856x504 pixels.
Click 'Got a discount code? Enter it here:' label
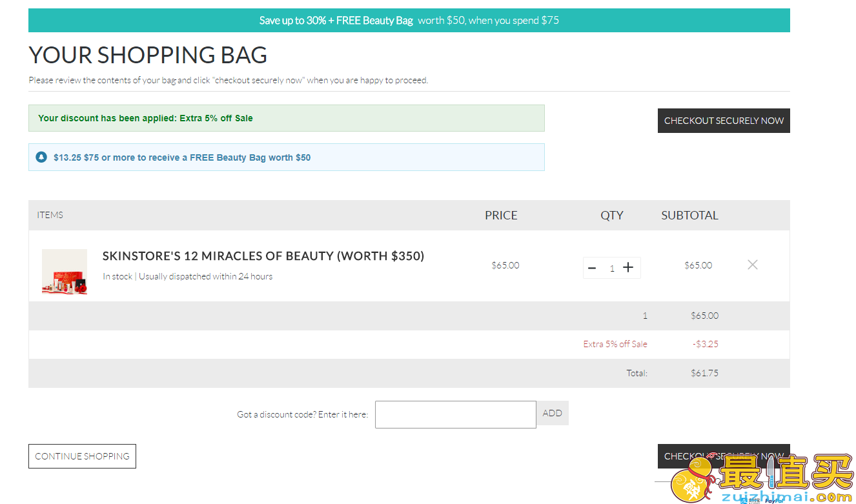pyautogui.click(x=303, y=414)
